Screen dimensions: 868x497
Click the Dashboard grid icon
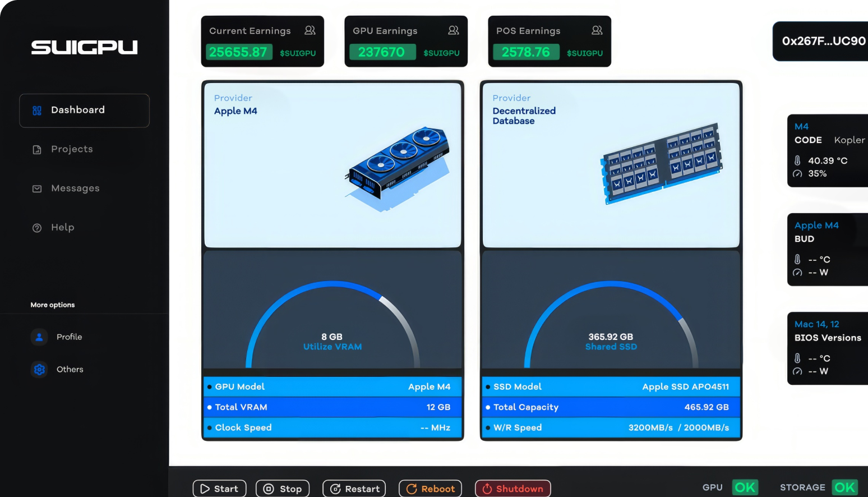[37, 111]
